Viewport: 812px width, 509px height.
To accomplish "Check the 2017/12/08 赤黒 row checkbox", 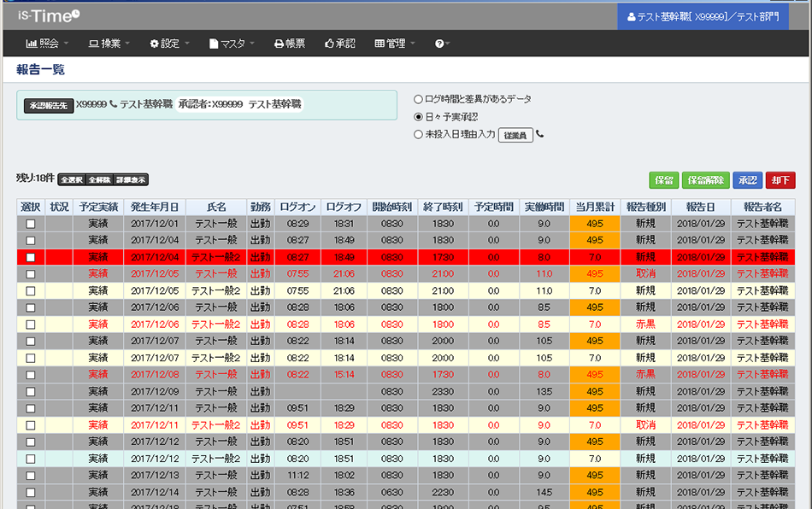I will coord(31,375).
